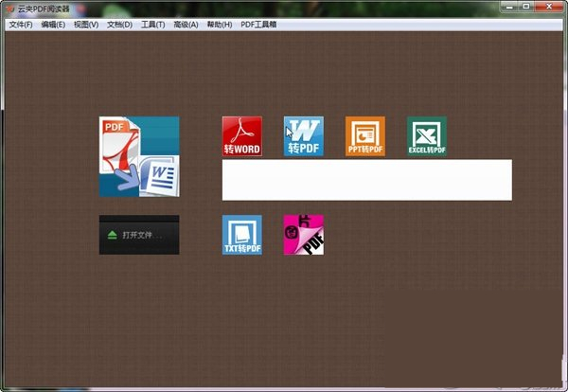Viewport: 568px width, 392px height.
Task: Click the large PDF-to-Word logo tile
Action: (x=139, y=156)
